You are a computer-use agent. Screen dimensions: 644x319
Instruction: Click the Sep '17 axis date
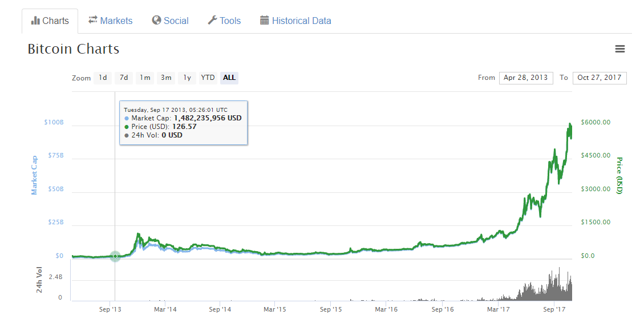click(554, 309)
